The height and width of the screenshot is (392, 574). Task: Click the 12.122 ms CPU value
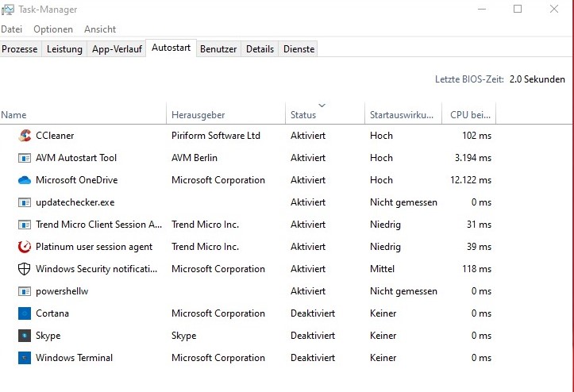[471, 180]
